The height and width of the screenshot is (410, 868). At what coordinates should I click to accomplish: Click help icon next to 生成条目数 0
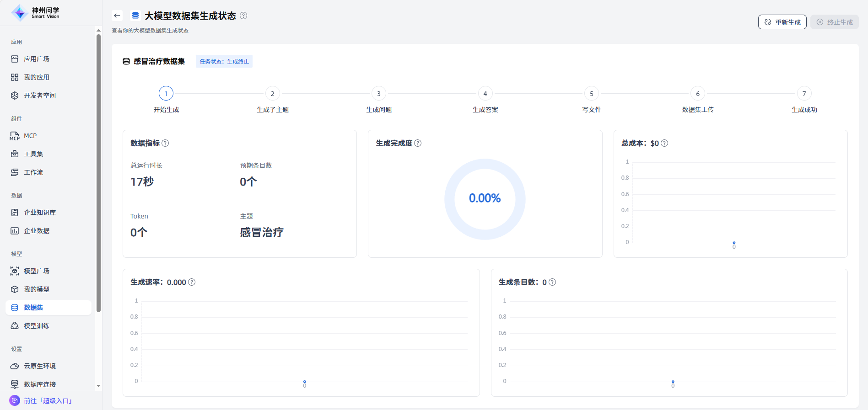[552, 282]
